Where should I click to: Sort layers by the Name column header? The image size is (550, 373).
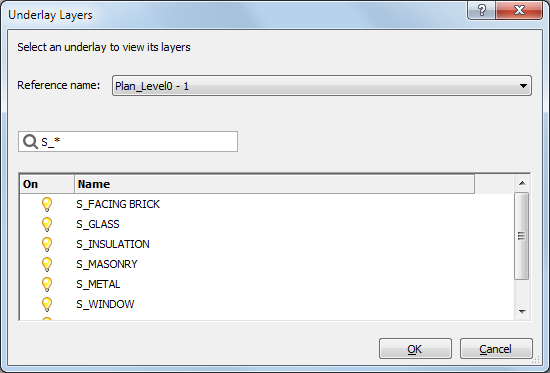[275, 184]
